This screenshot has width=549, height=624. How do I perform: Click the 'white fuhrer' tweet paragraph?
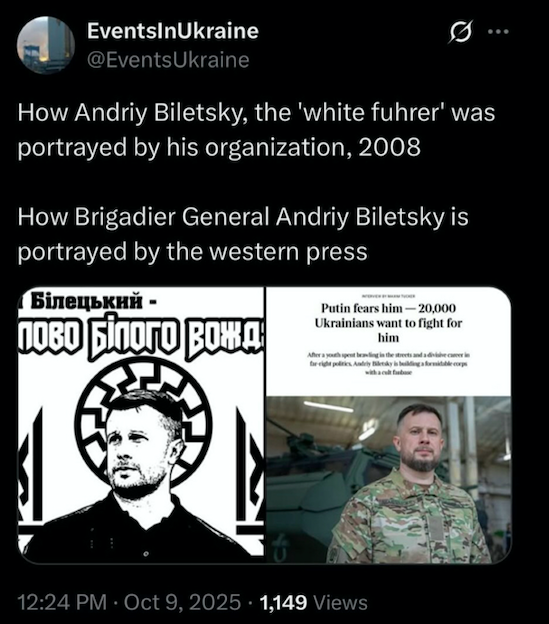[x=256, y=130]
